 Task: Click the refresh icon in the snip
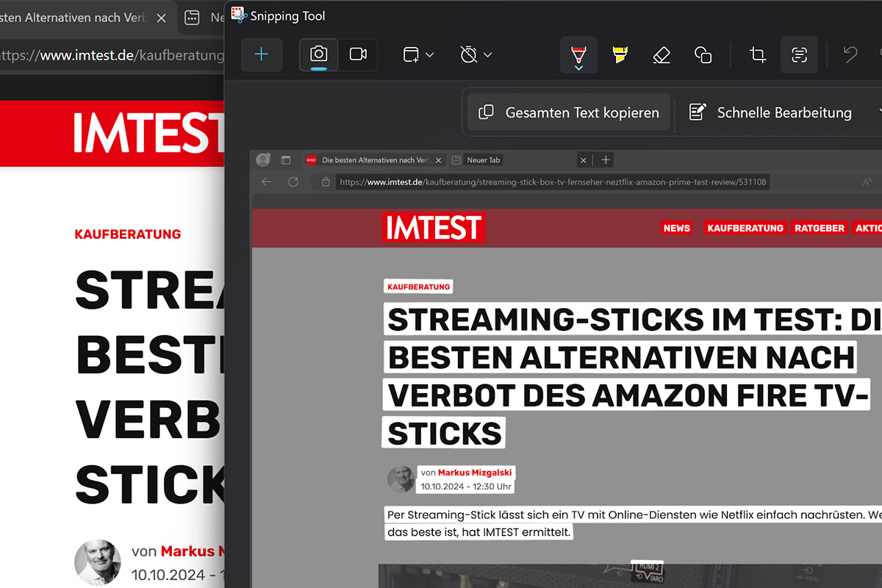click(x=293, y=182)
